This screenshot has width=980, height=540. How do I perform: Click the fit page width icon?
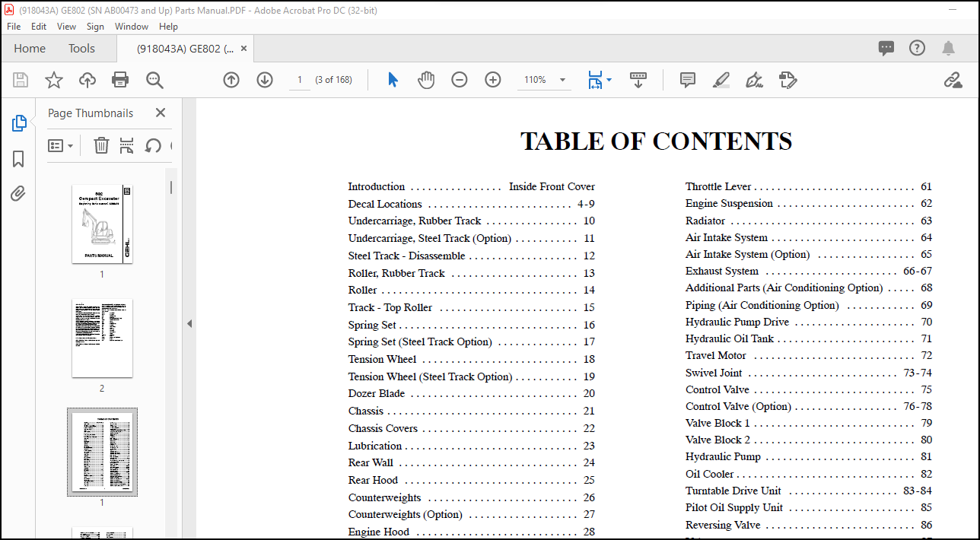click(595, 80)
